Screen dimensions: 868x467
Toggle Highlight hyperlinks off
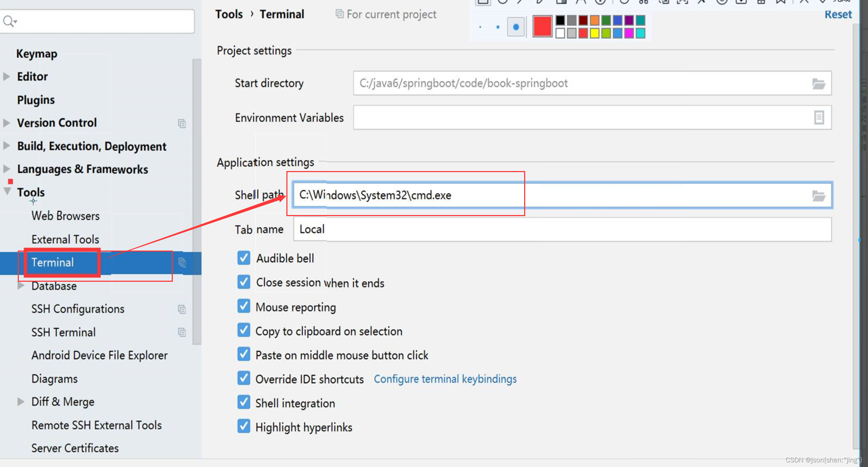[244, 426]
